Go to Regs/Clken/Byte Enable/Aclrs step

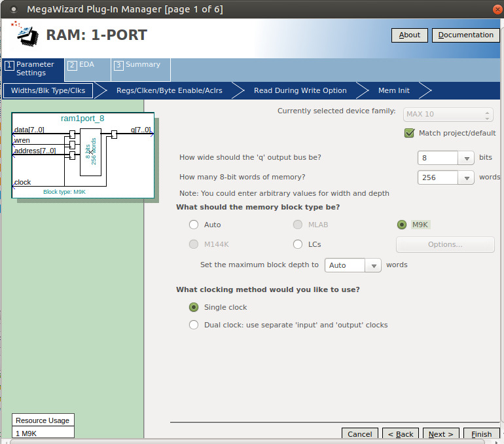169,90
